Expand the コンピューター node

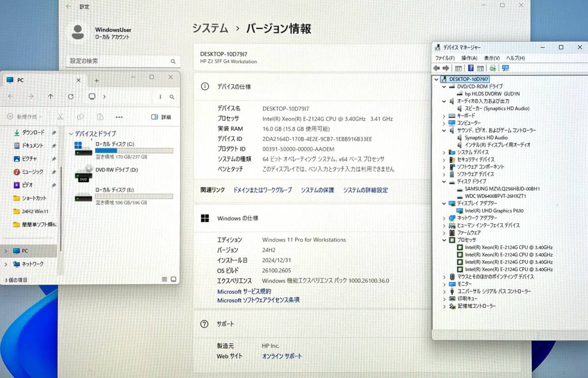coord(444,123)
